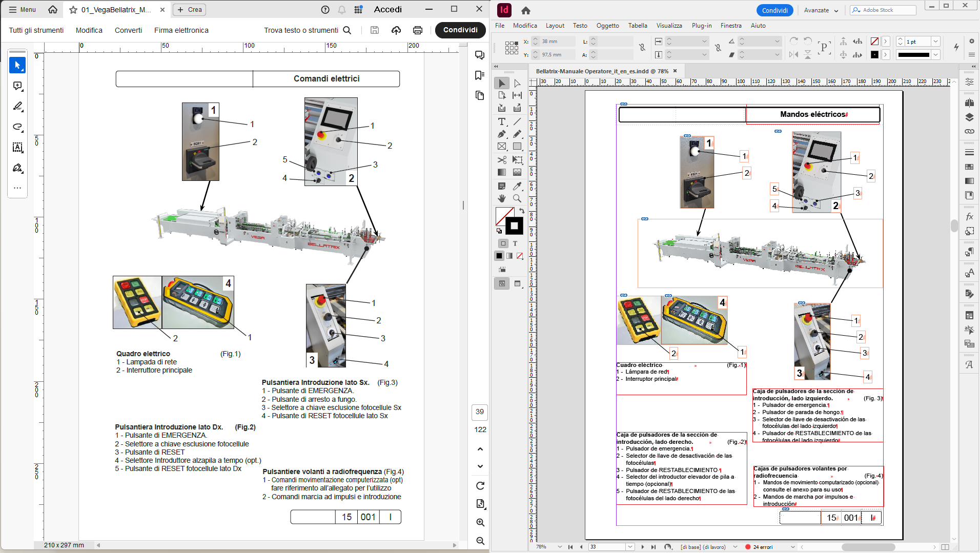Expand the Avanzate workspace dropdown
980x553 pixels.
(x=836, y=11)
